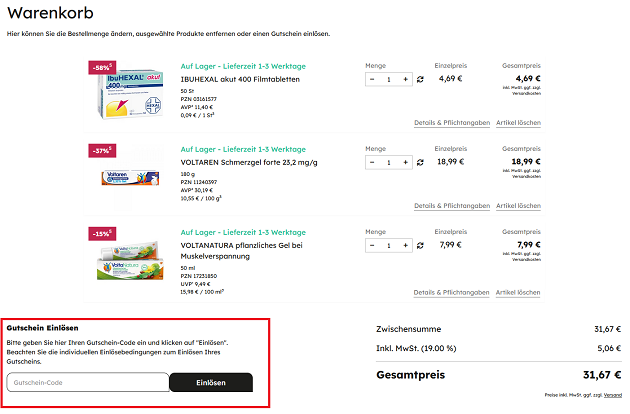Decrease Voltanatura quantity with minus button
This screenshot has height=414, width=630.
372,245
